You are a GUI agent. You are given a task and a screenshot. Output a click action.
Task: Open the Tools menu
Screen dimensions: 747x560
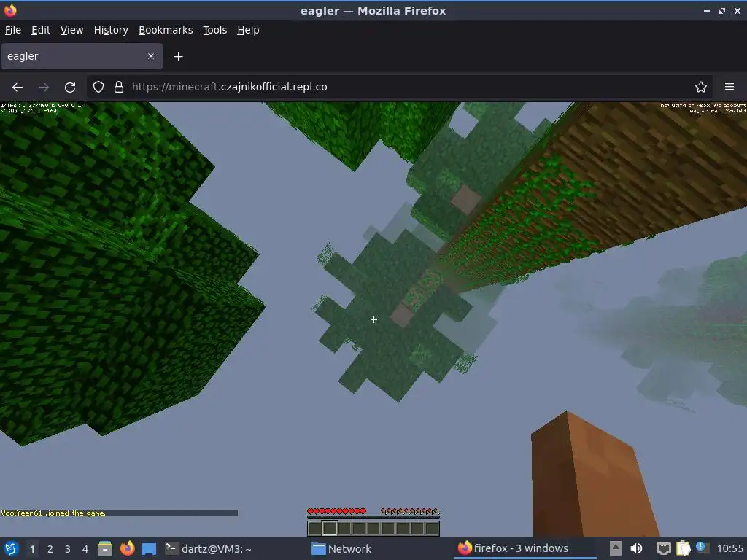[x=215, y=30]
